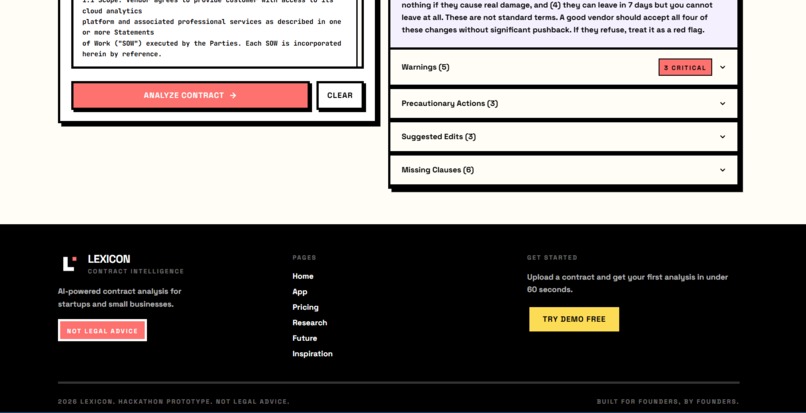Click the purple summary text box
The image size is (806, 413).
click(563, 23)
